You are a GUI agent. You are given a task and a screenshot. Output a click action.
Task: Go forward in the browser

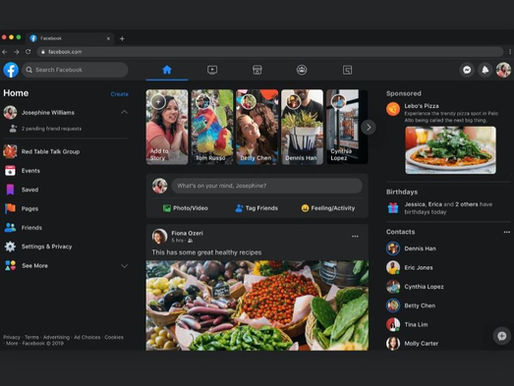16,52
